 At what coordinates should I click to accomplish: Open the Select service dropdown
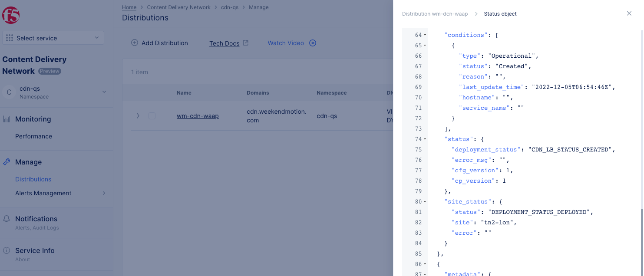click(x=53, y=38)
